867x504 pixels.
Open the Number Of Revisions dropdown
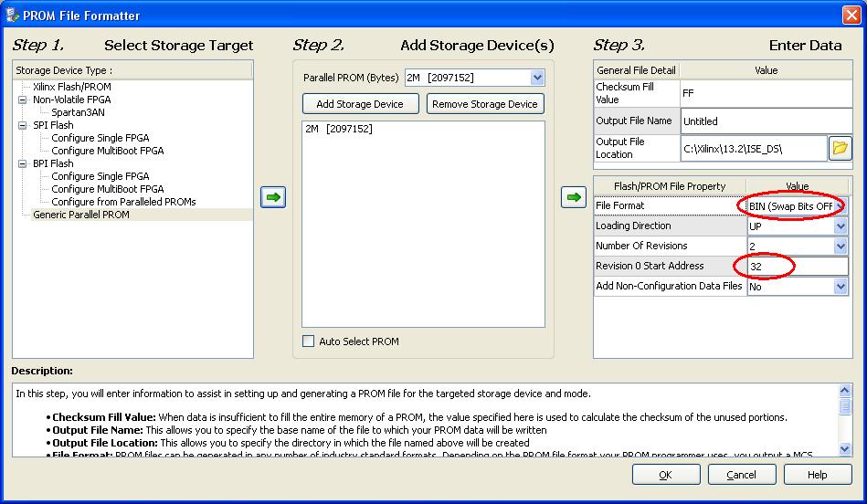(x=841, y=246)
